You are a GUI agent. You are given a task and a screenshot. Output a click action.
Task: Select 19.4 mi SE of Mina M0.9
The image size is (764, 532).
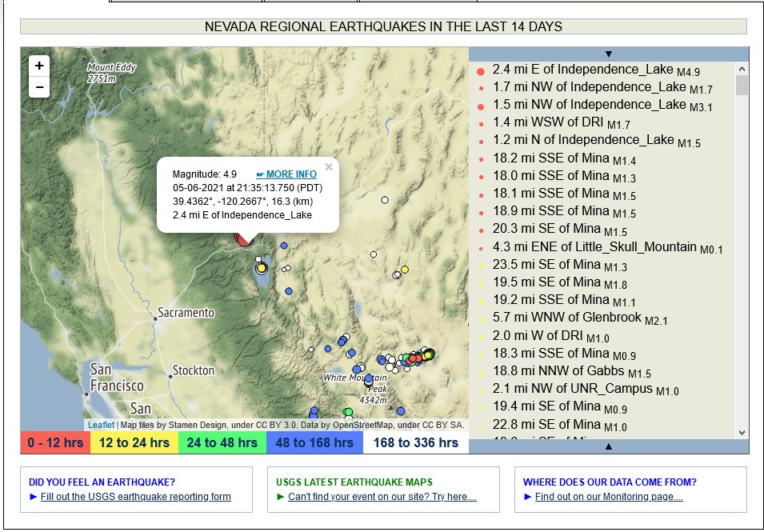click(559, 406)
